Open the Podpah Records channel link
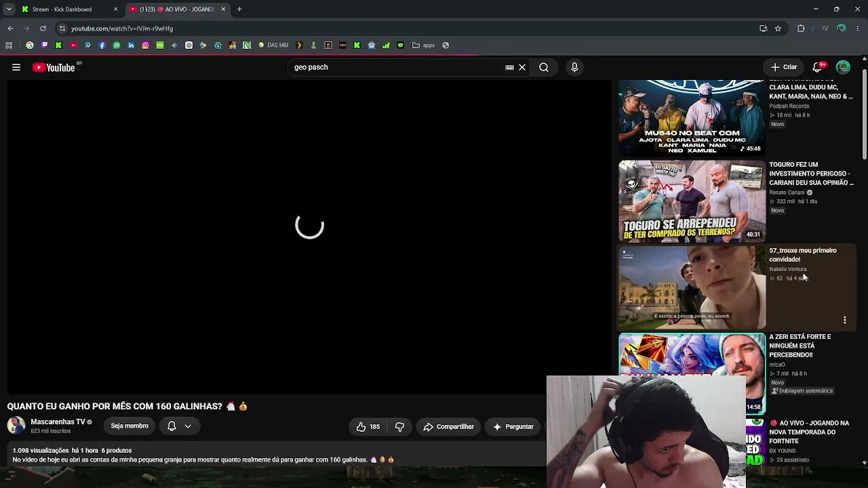The image size is (868, 488). click(789, 106)
